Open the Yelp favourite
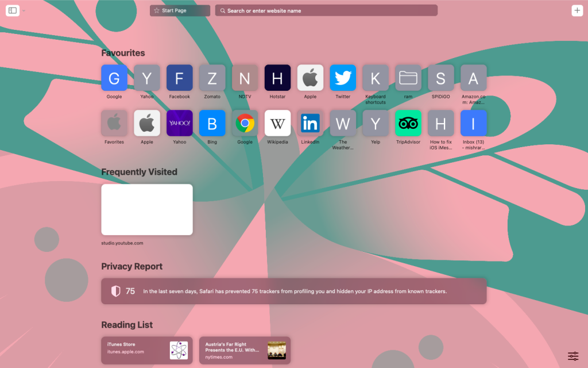The width and height of the screenshot is (588, 368). 376,123
